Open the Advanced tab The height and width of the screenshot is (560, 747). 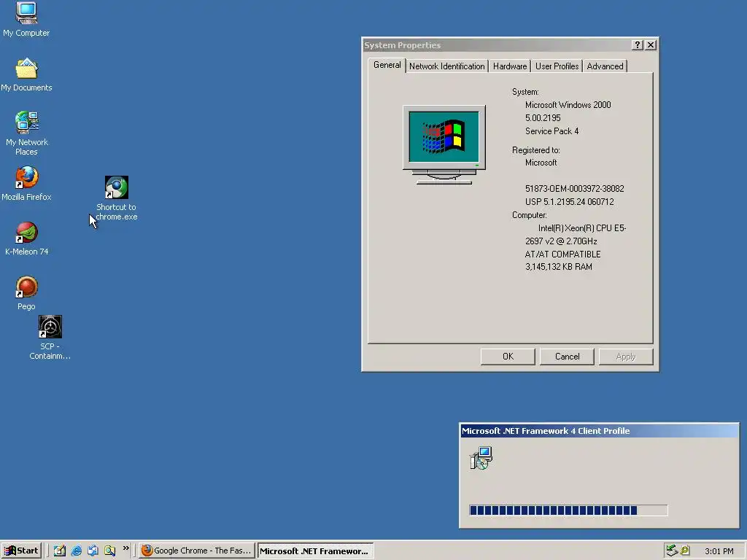click(x=605, y=66)
